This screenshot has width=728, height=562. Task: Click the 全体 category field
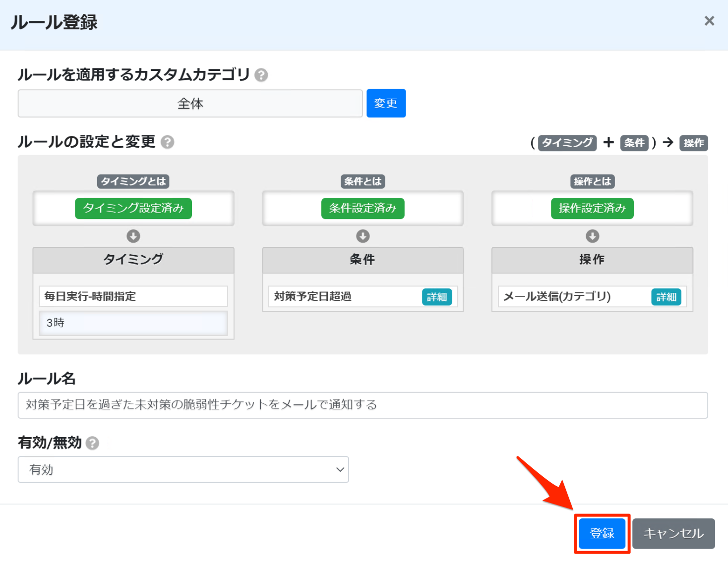point(190,104)
